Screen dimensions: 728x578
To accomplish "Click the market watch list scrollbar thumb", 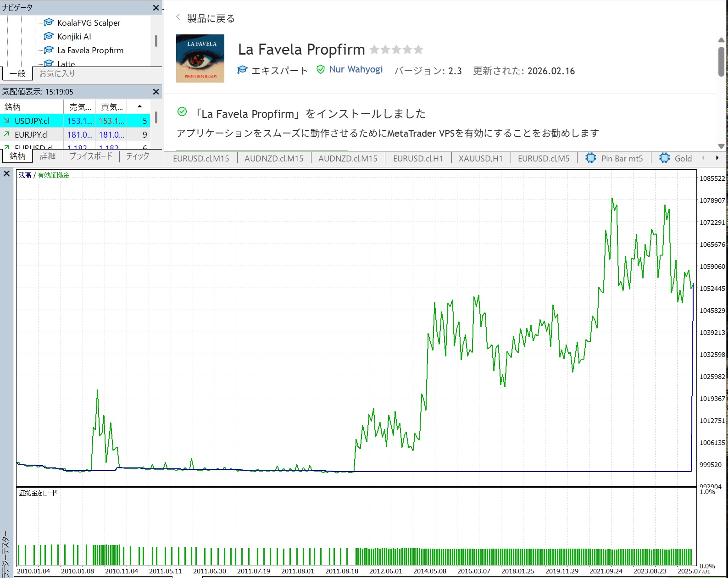I will (x=156, y=117).
